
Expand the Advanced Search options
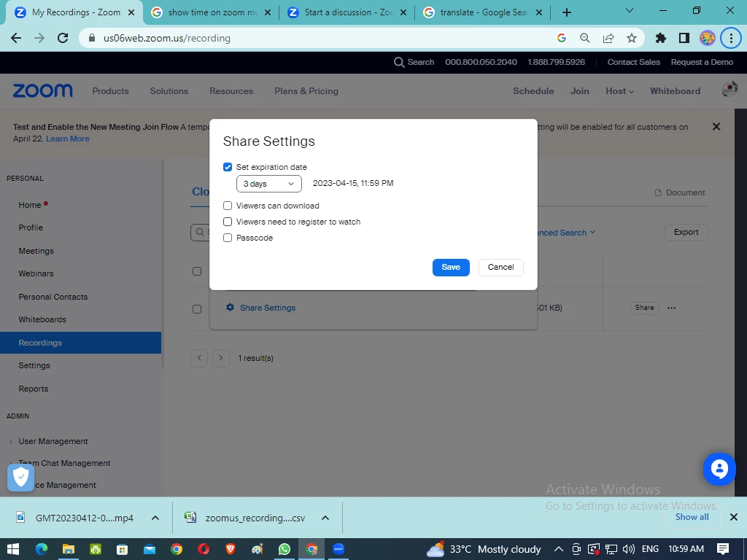pos(566,233)
